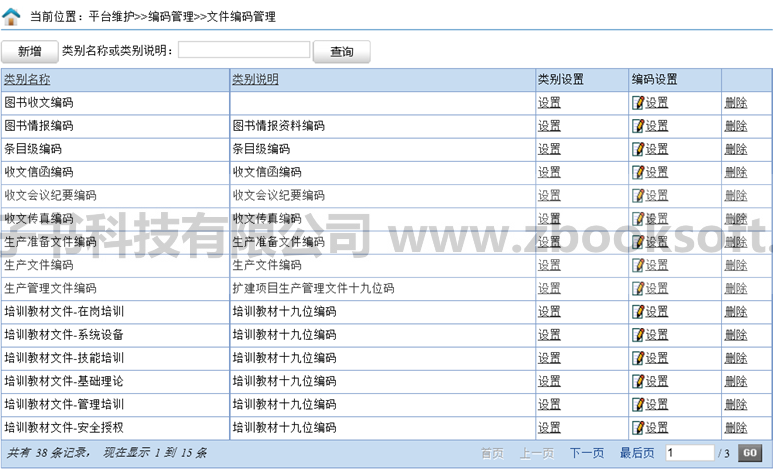Click edit pencil icon in 收文会议纪要编码 row
This screenshot has height=469, width=773.
638,195
